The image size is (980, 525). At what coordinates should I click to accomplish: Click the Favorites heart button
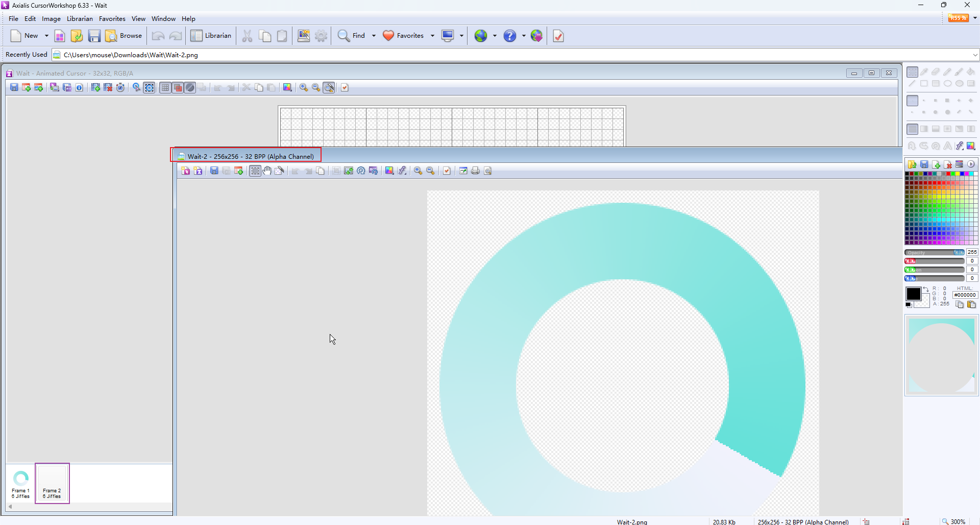[403, 36]
